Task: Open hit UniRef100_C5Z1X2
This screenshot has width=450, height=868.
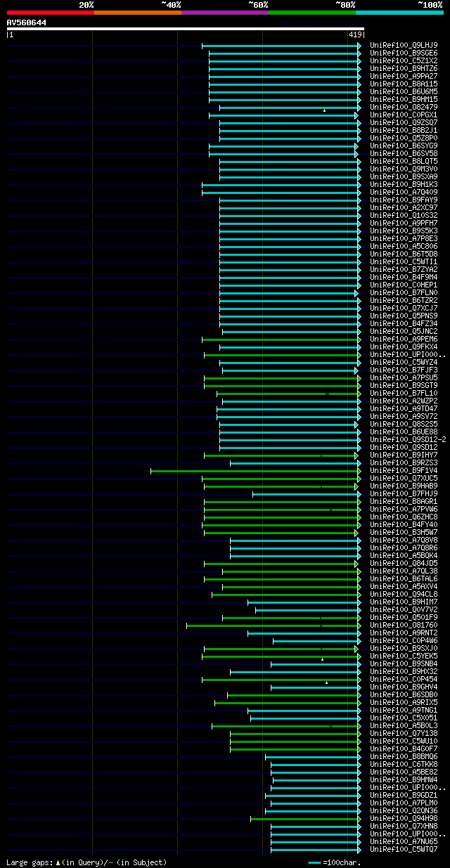Action: point(404,60)
